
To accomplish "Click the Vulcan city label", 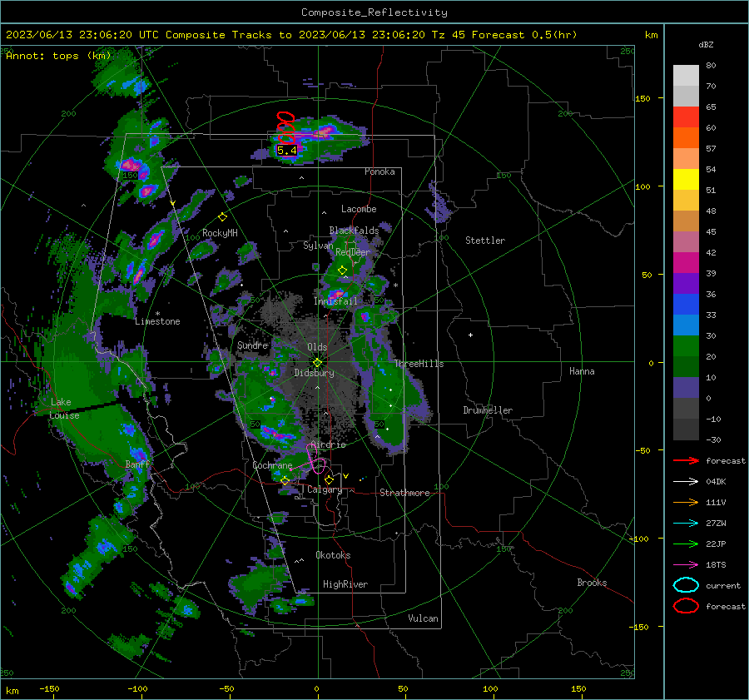I will coord(423,618).
